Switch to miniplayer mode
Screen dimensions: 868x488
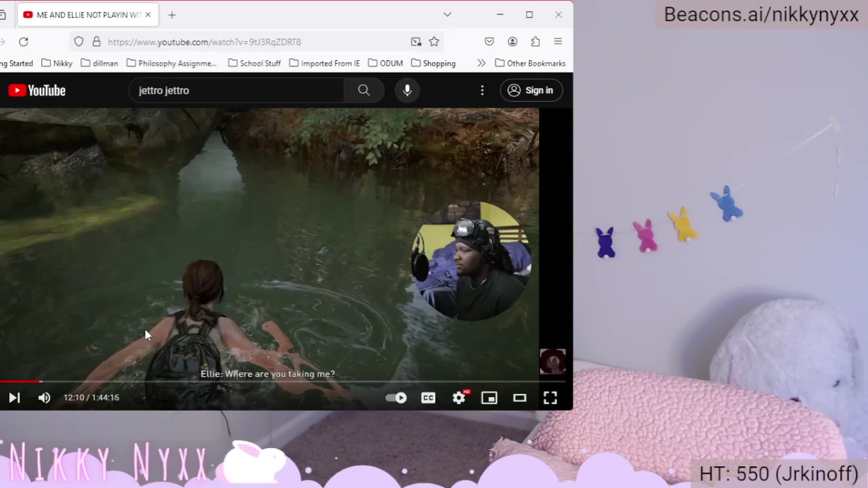[x=489, y=398]
